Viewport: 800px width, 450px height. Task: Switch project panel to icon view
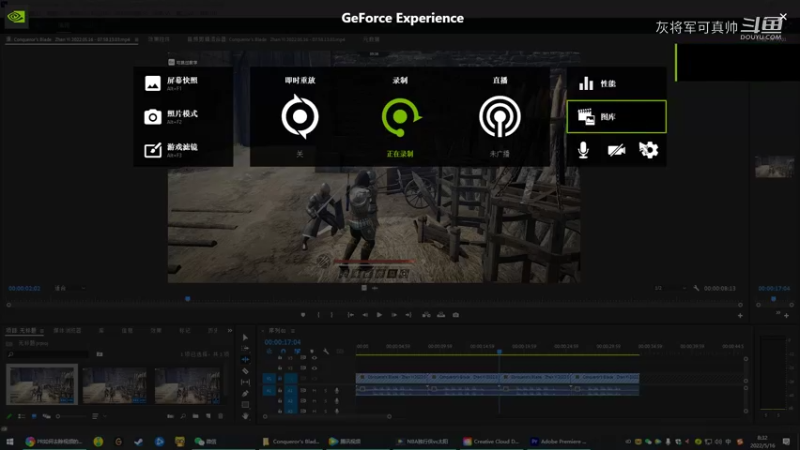[x=34, y=416]
